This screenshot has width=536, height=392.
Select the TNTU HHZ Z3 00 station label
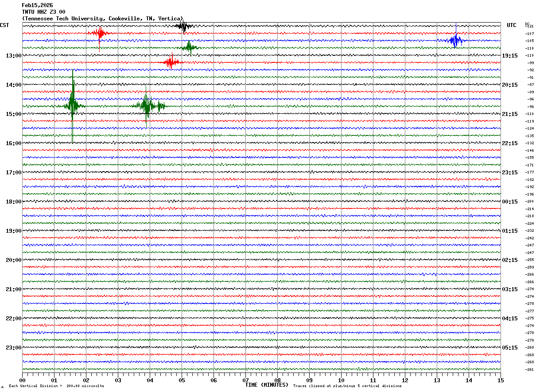43,12
